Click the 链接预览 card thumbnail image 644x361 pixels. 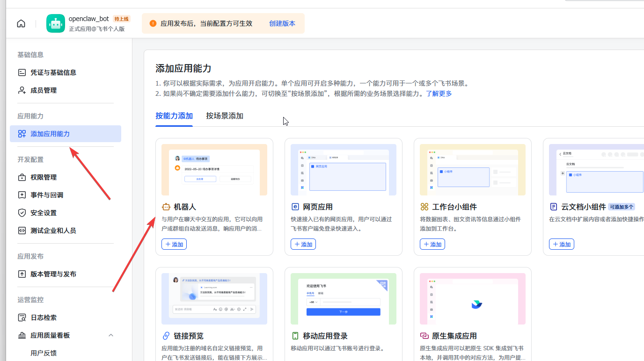click(214, 299)
